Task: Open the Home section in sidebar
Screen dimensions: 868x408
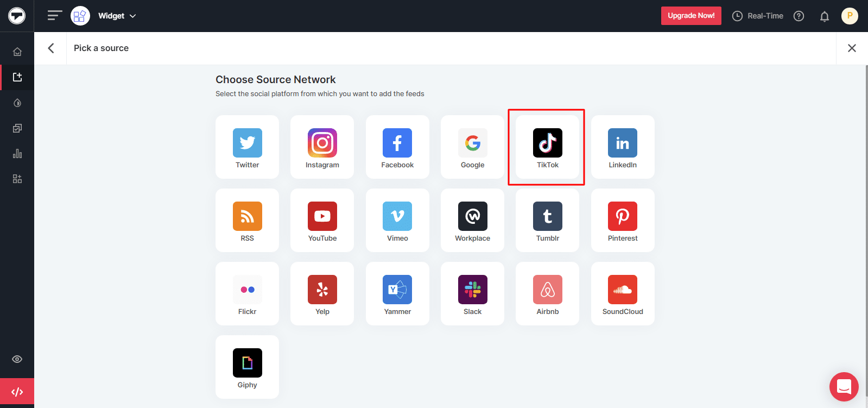Action: pyautogui.click(x=17, y=52)
